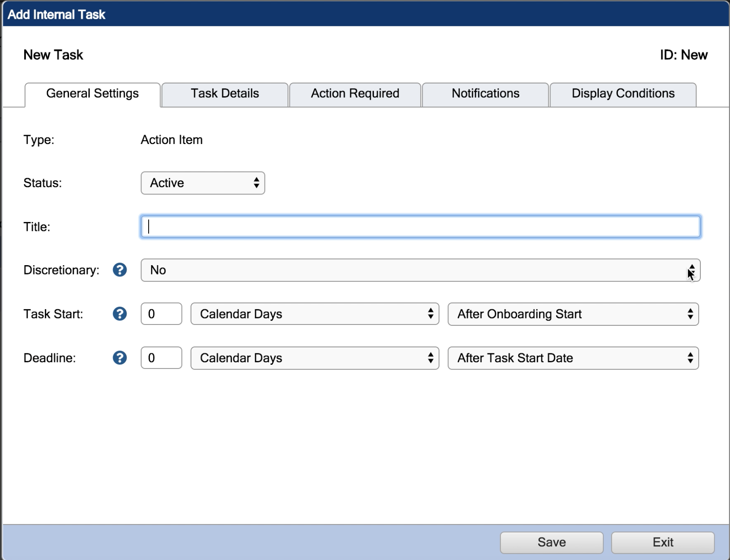Screen dimensions: 730x560
Task: Click the Task Start help icon
Action: pyautogui.click(x=120, y=314)
